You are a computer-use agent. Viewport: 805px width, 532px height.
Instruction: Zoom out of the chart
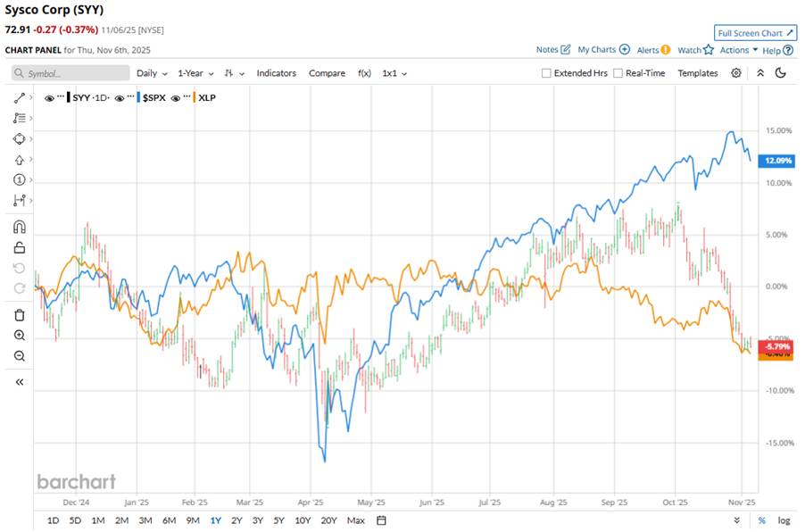pos(20,356)
